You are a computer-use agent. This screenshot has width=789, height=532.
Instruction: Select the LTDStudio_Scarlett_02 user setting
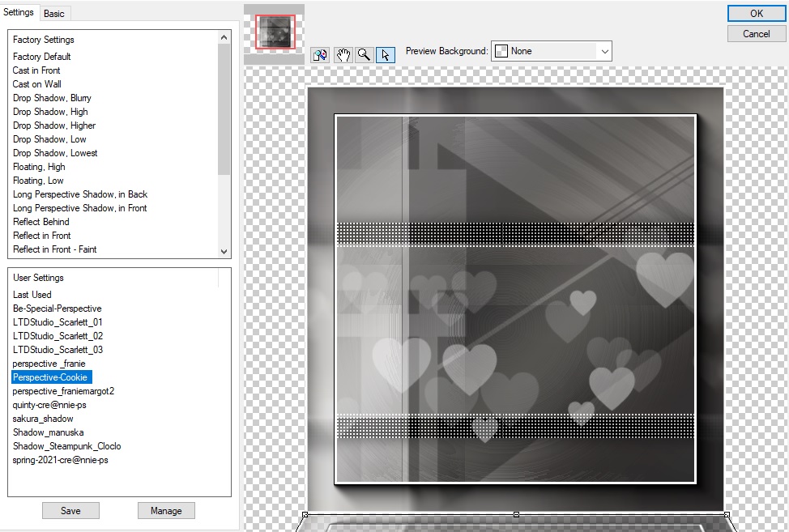point(58,336)
